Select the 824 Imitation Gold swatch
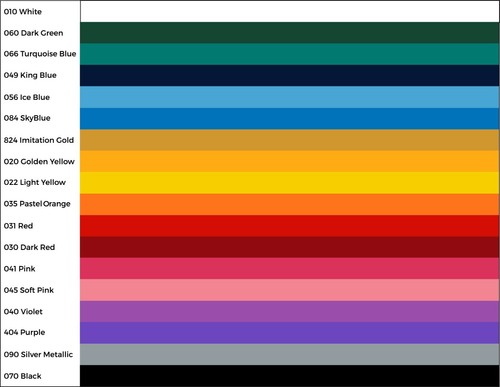 coord(289,140)
